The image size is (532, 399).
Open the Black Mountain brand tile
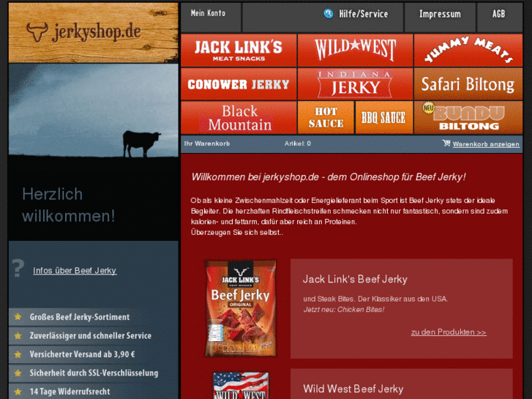pyautogui.click(x=239, y=117)
